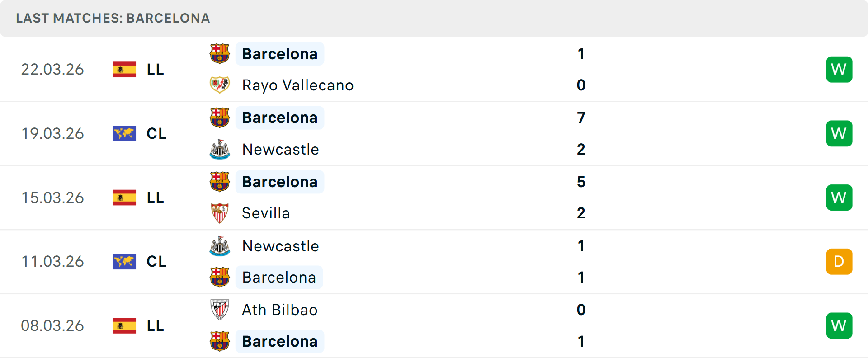
Task: Select the green W badge for the Rayo match
Action: [x=839, y=69]
